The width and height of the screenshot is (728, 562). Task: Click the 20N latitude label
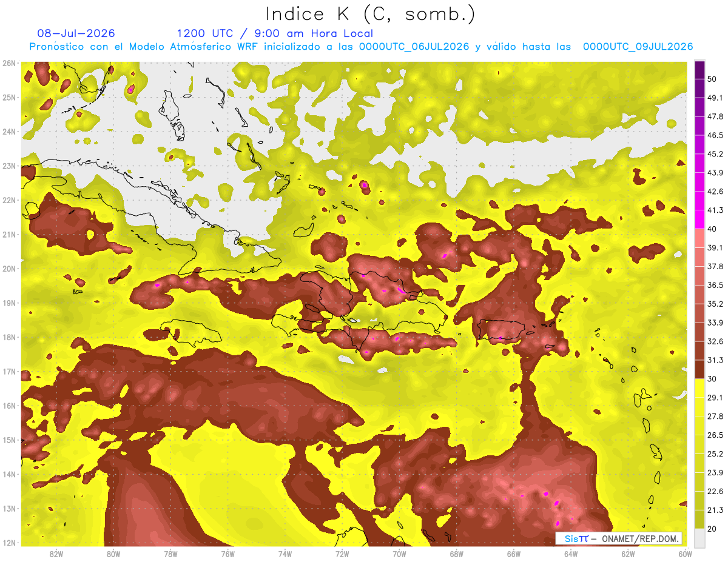[x=9, y=269]
